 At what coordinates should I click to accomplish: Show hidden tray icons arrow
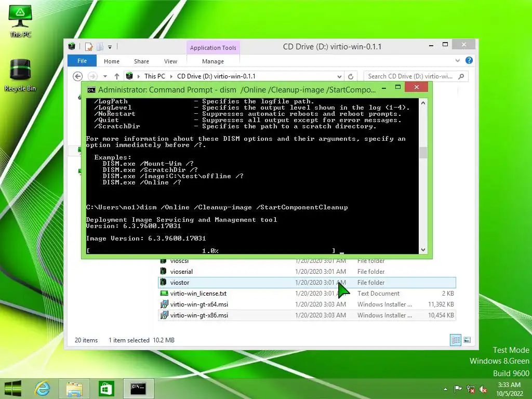445,389
